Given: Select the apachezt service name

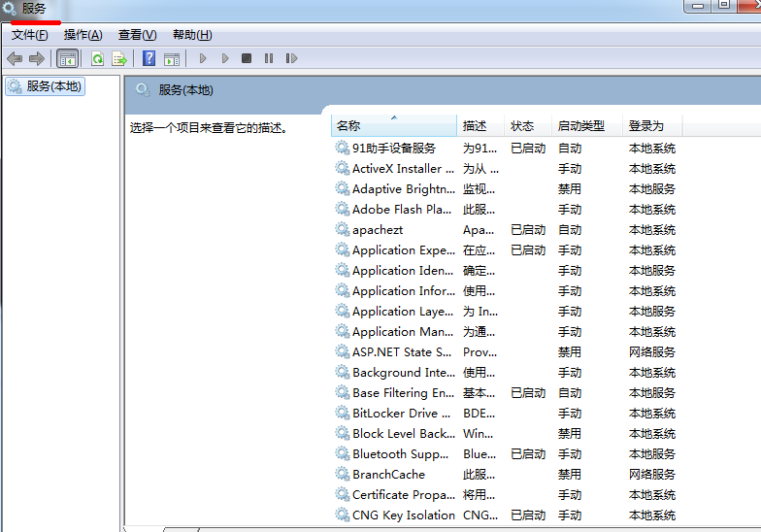Looking at the screenshot, I should (378, 229).
